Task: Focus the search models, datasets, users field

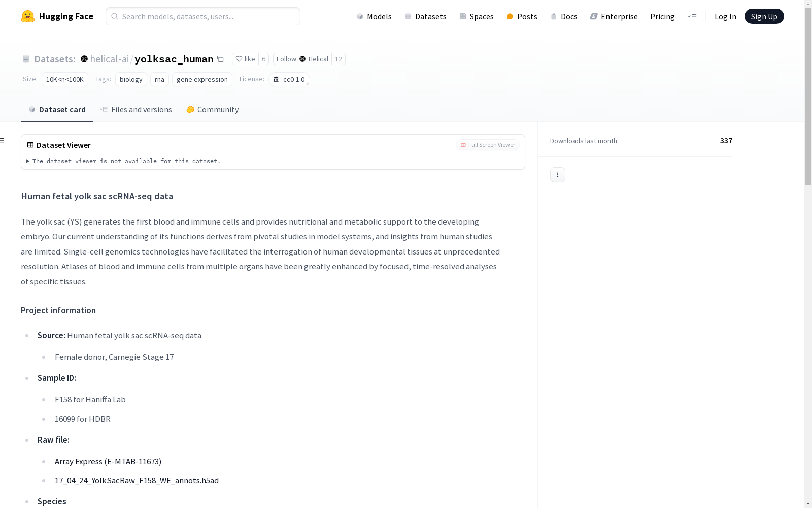Action: click(x=203, y=16)
